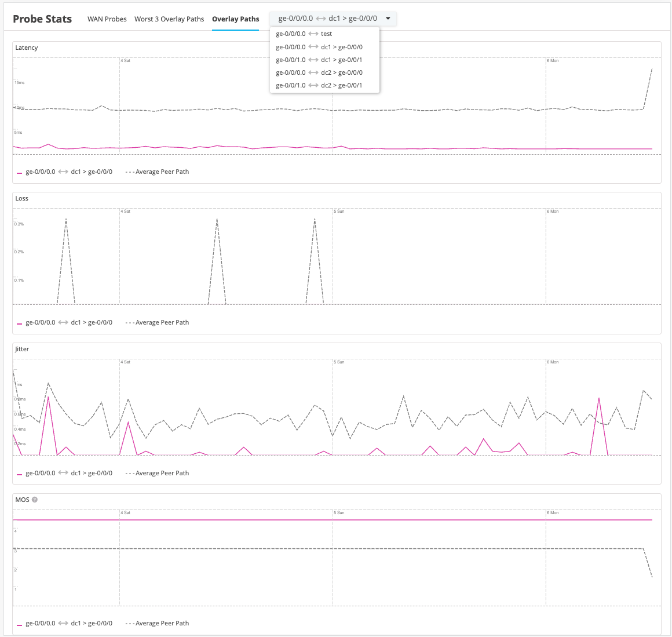Click the dashed legend marker under the Loss chart
This screenshot has height=637, width=672.
click(x=130, y=322)
